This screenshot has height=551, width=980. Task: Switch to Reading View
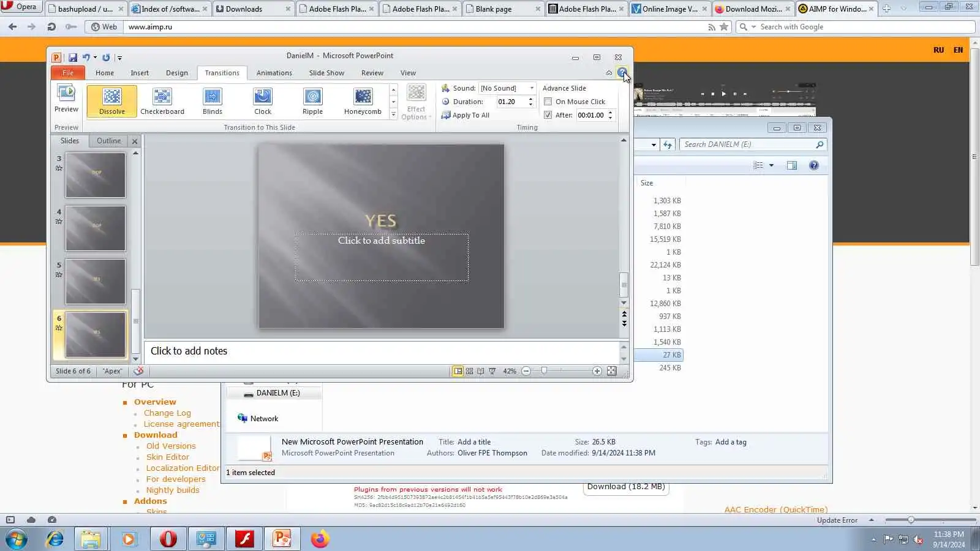pyautogui.click(x=481, y=371)
